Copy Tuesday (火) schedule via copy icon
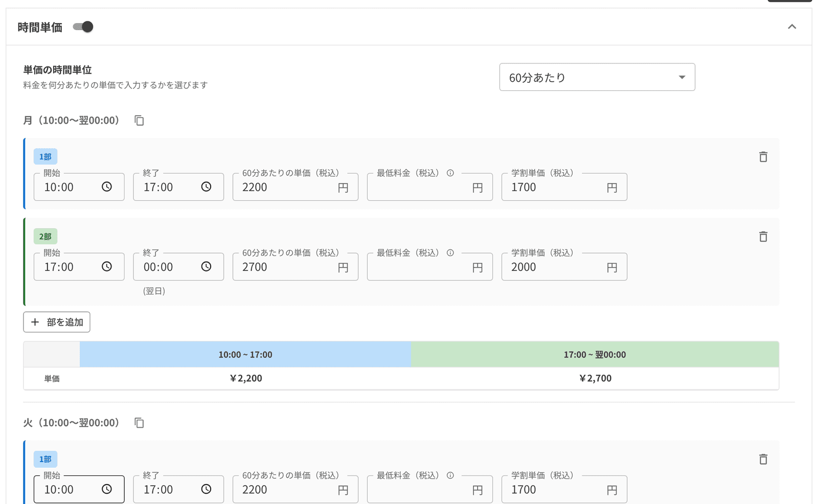The height and width of the screenshot is (504, 818). point(139,423)
